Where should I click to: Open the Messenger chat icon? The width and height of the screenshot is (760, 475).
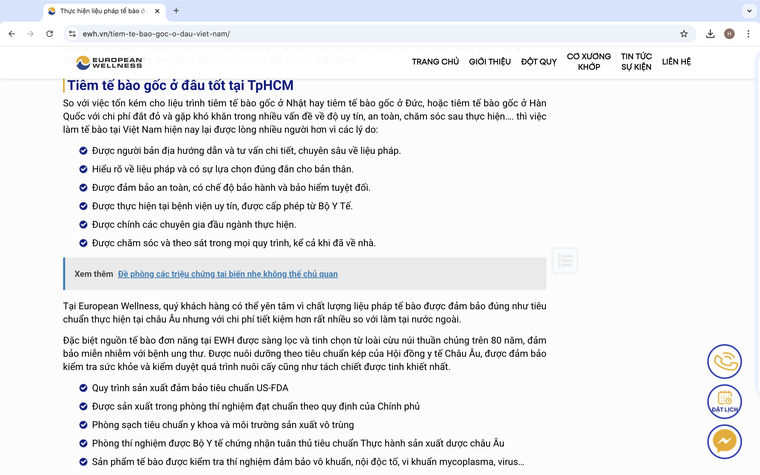[724, 441]
